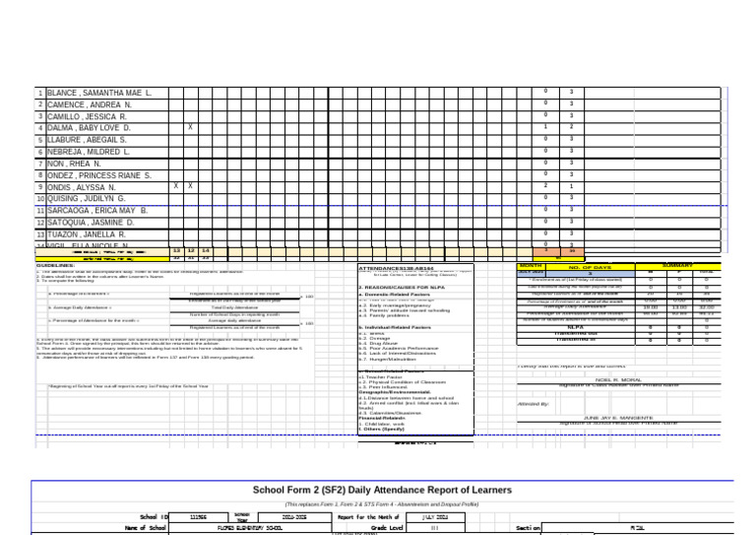
Task: Click row number 13 beside TUAZON
Action: point(40,234)
